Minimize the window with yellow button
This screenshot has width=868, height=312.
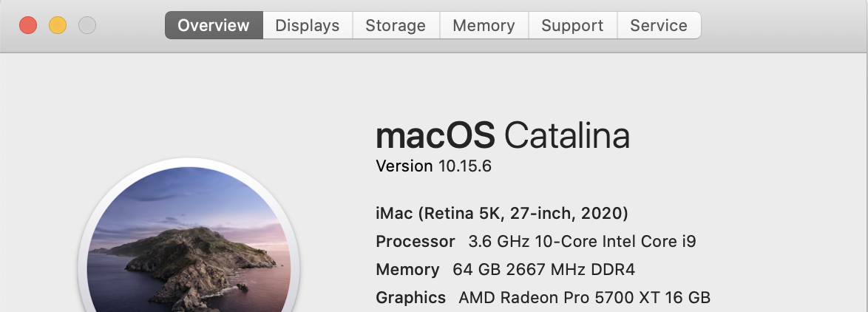pyautogui.click(x=58, y=26)
